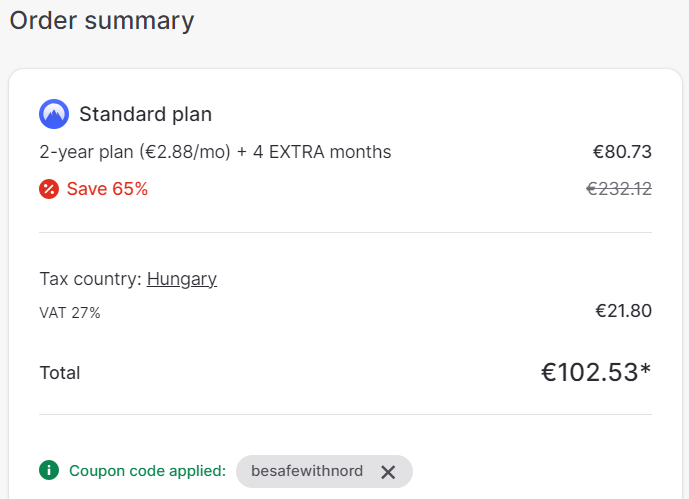Click the NordVPN logo icon

(54, 114)
